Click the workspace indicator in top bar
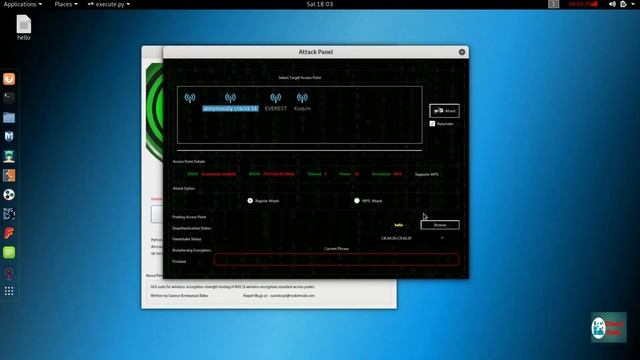Viewport: 640px width, 360px height. pos(553,4)
